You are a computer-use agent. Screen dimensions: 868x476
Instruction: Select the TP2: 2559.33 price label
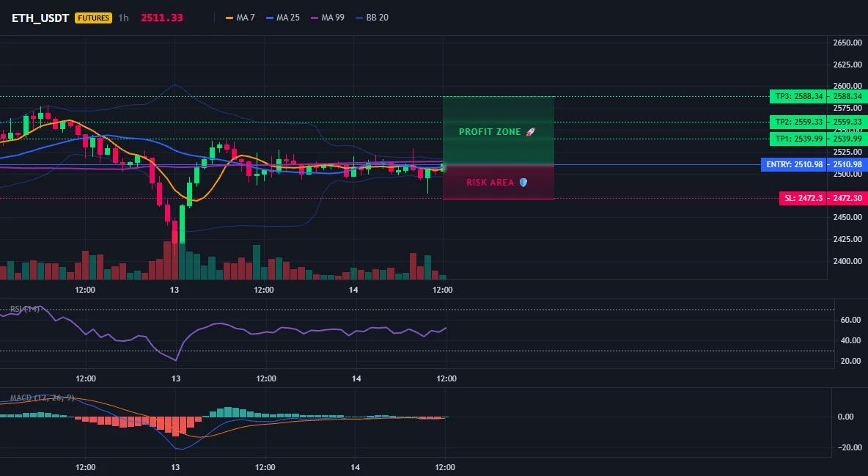pyautogui.click(x=798, y=122)
